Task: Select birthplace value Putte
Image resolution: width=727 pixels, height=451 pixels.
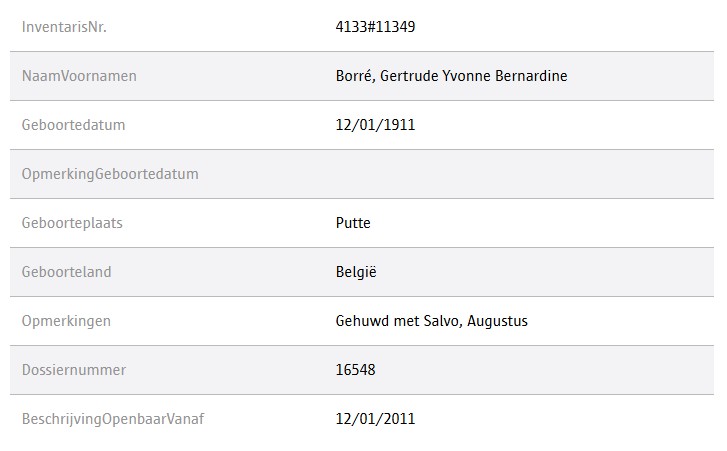Action: click(353, 223)
